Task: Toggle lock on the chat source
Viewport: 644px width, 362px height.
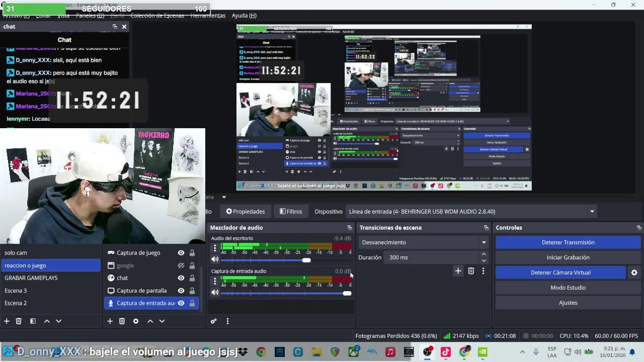Action: click(x=192, y=278)
